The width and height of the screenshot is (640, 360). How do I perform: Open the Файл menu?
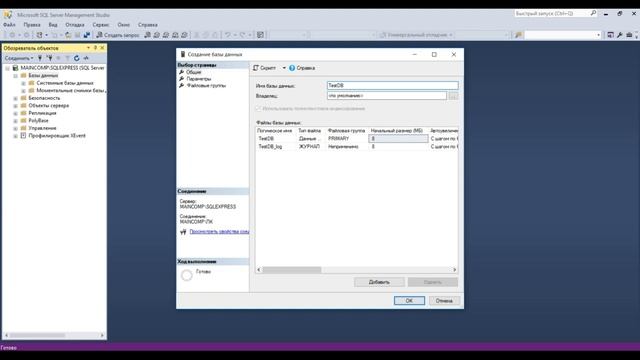click(9, 24)
